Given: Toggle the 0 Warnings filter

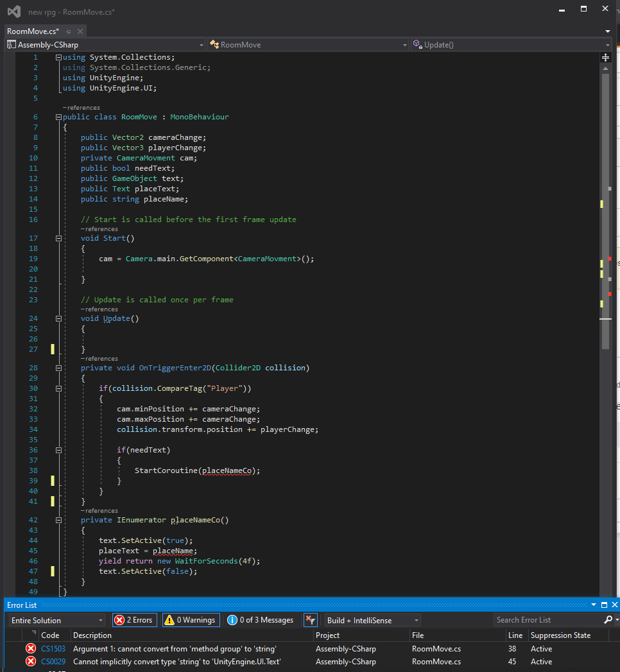Looking at the screenshot, I should 191,620.
